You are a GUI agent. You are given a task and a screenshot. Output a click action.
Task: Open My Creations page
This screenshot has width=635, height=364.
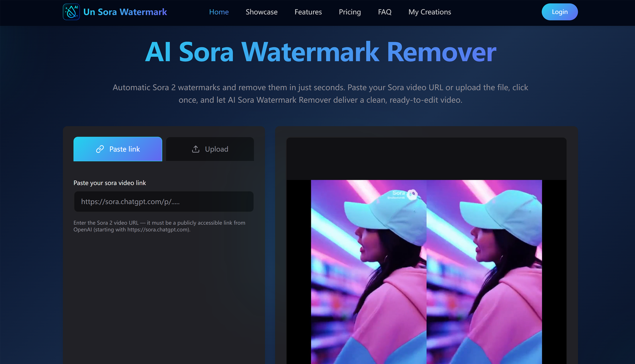[429, 12]
